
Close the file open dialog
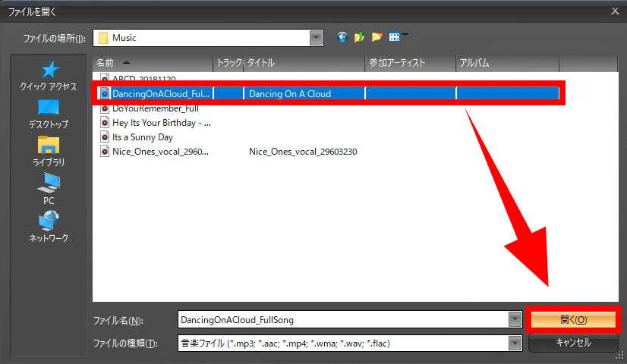click(x=615, y=11)
